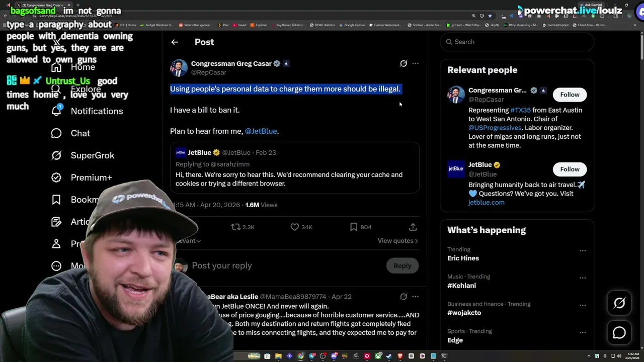
Task: Open more options on Greg Casar's post
Action: (x=415, y=63)
